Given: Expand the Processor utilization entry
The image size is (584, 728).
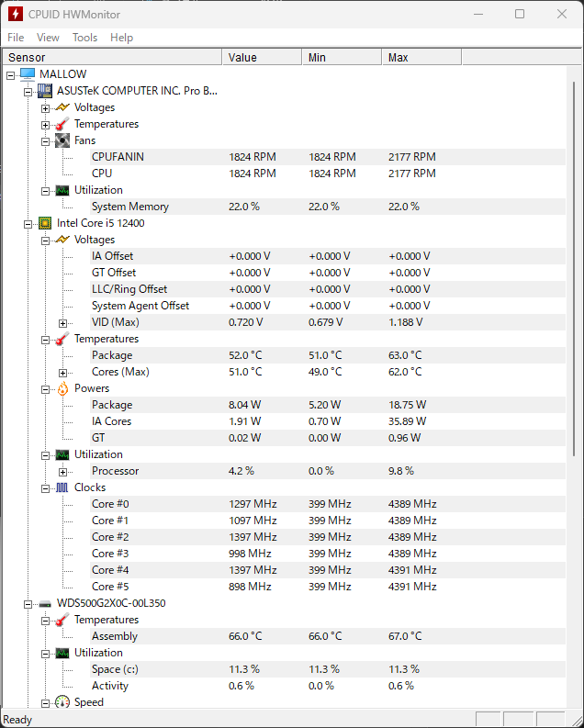Looking at the screenshot, I should pyautogui.click(x=62, y=472).
